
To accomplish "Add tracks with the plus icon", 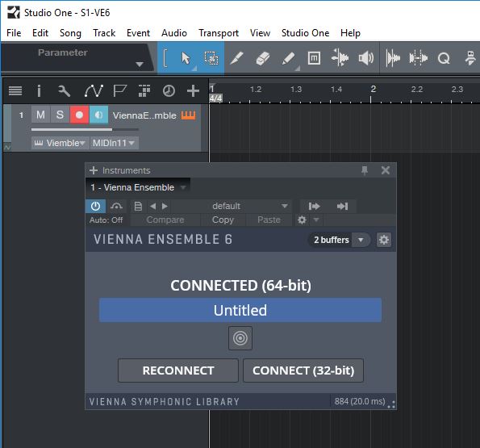I will click(193, 90).
